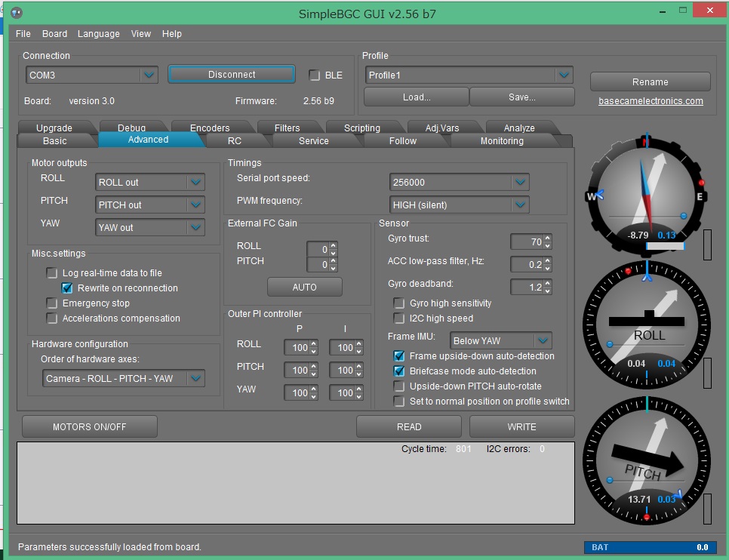Click the vertical level bar beside ROLL gauge
This screenshot has height=560, width=729.
click(x=707, y=373)
